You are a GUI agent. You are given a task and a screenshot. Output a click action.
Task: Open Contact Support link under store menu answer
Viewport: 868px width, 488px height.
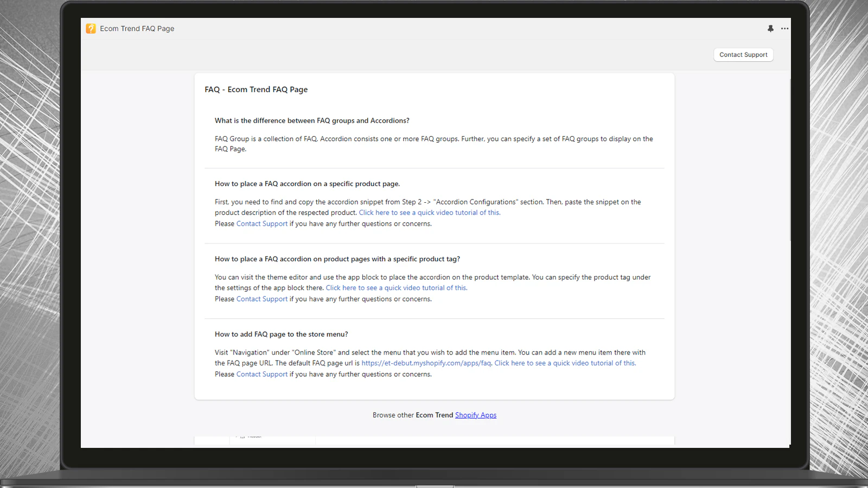click(x=262, y=374)
